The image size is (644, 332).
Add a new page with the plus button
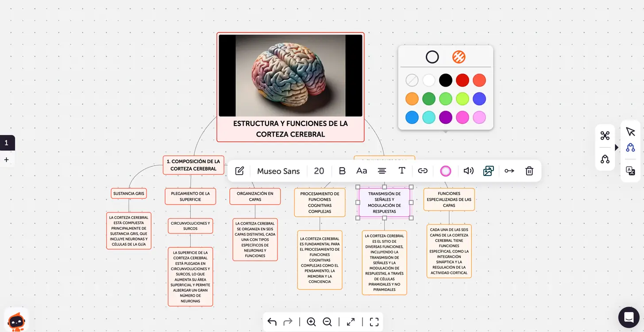click(7, 160)
